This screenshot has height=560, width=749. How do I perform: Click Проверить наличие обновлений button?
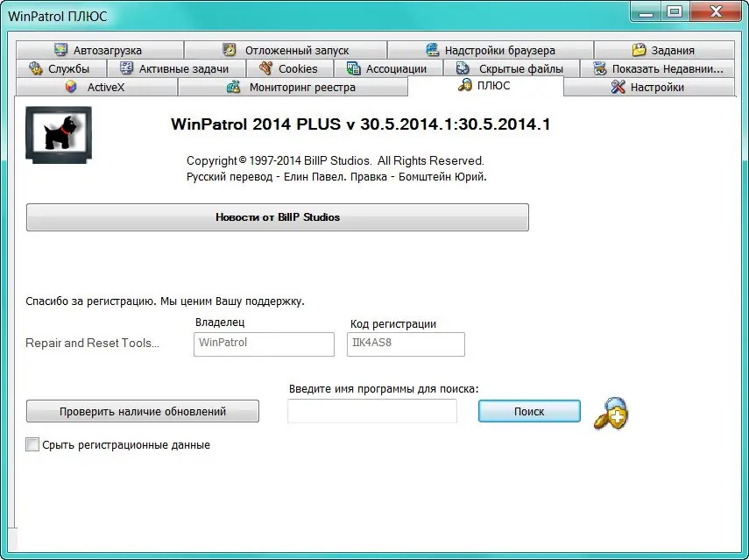tap(143, 411)
